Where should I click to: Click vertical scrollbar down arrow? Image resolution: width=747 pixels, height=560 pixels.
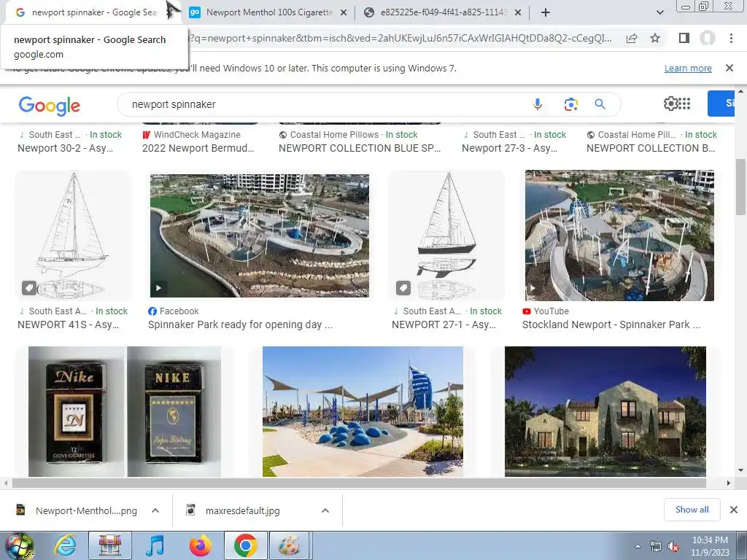click(x=740, y=470)
